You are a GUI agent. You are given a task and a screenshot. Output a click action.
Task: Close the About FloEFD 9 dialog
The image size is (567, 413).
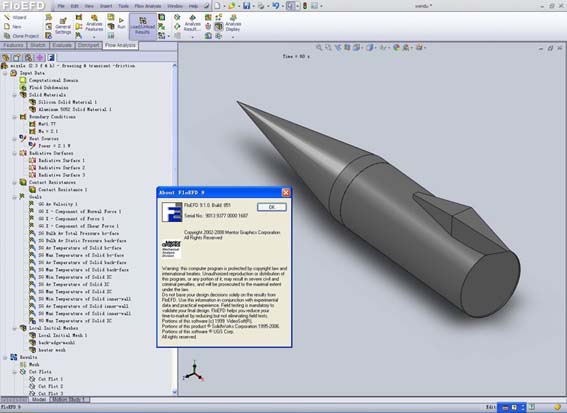(x=286, y=192)
